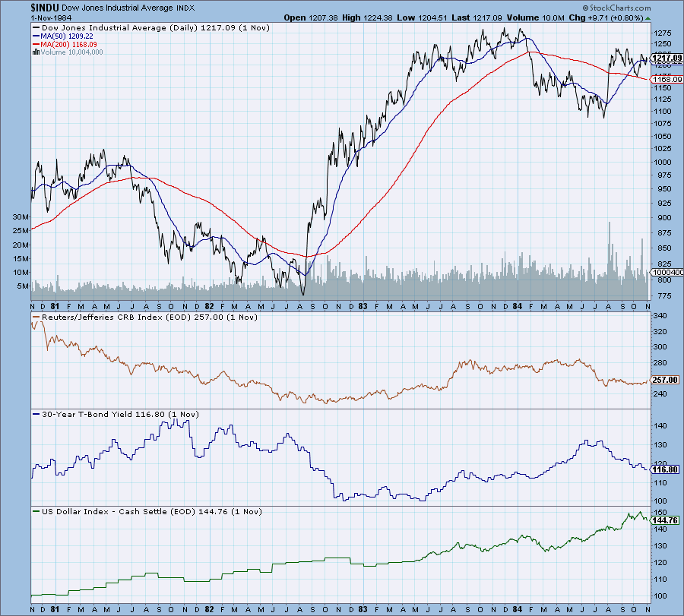The width and height of the screenshot is (684, 616).
Task: Click the 1217.09 last price tag
Action: pos(665,57)
